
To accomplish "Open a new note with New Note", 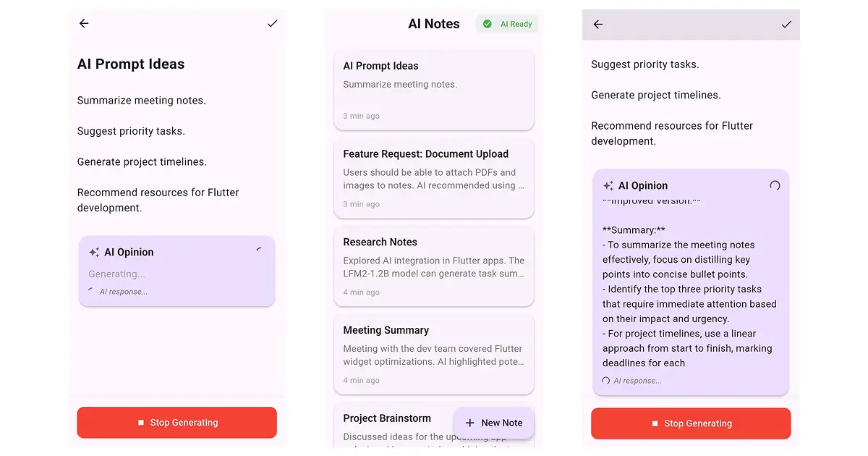I will click(x=494, y=423).
